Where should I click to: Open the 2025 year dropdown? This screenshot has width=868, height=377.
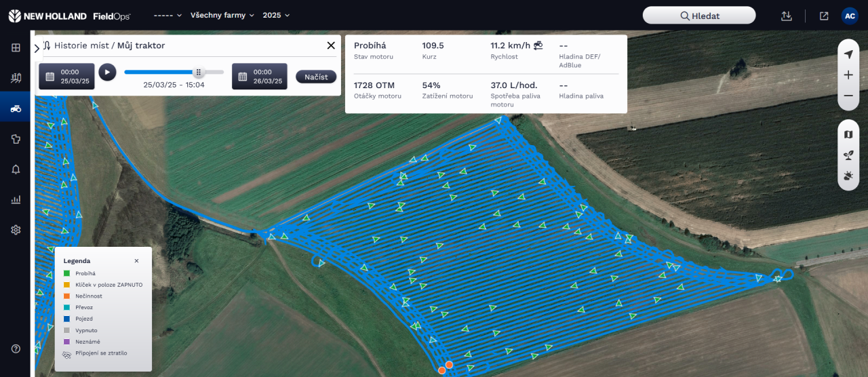(x=276, y=16)
